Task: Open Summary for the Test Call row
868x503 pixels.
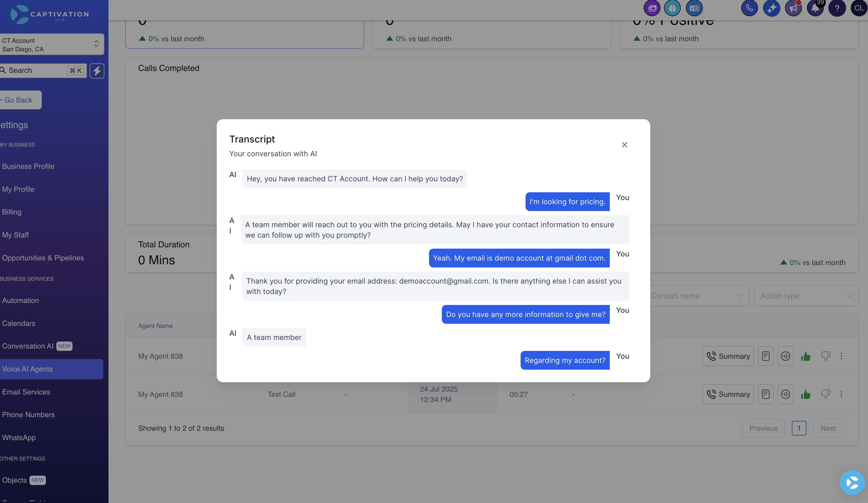Action: click(x=728, y=394)
